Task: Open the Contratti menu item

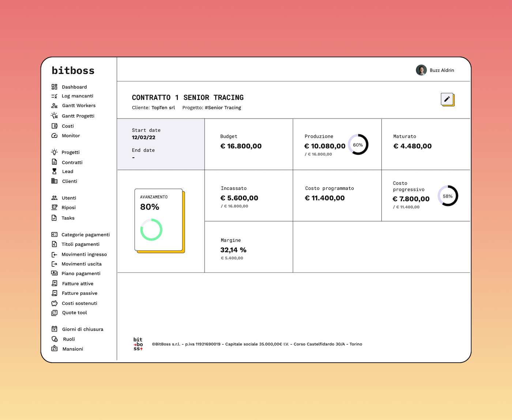Action: pyautogui.click(x=72, y=162)
